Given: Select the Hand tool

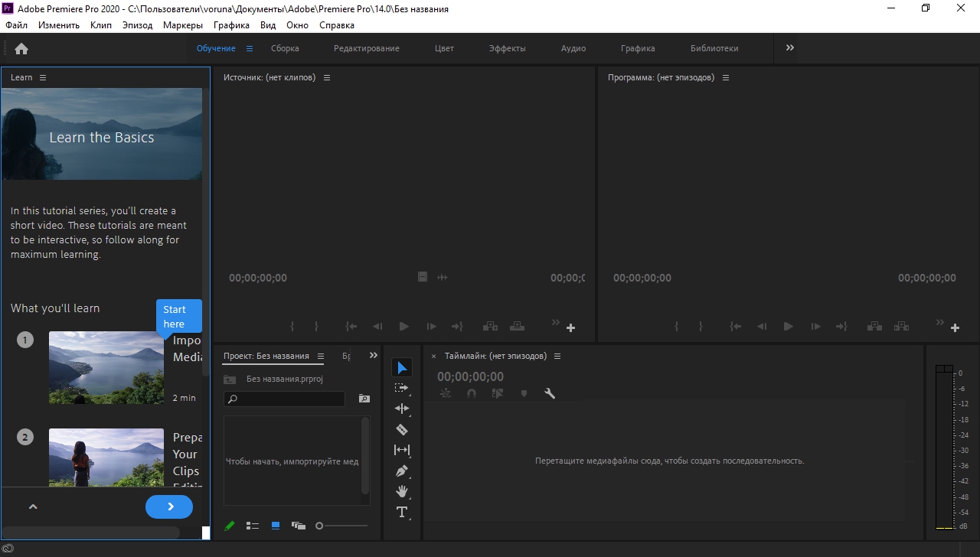Looking at the screenshot, I should point(402,491).
